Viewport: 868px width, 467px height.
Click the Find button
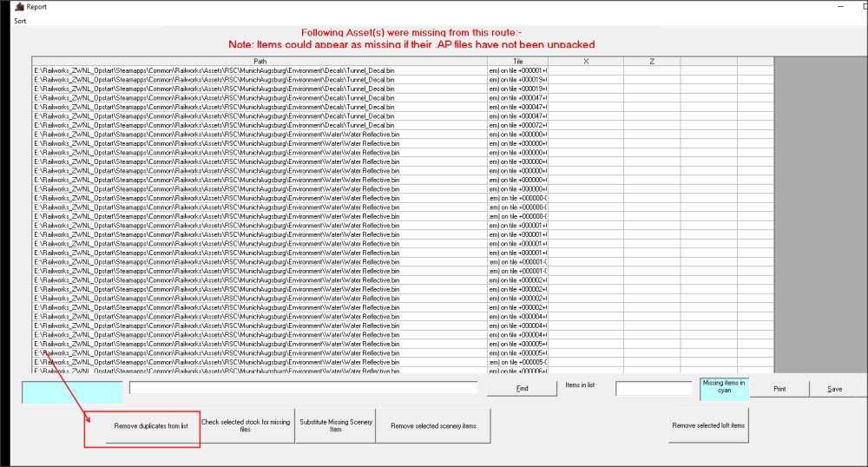pyautogui.click(x=521, y=389)
